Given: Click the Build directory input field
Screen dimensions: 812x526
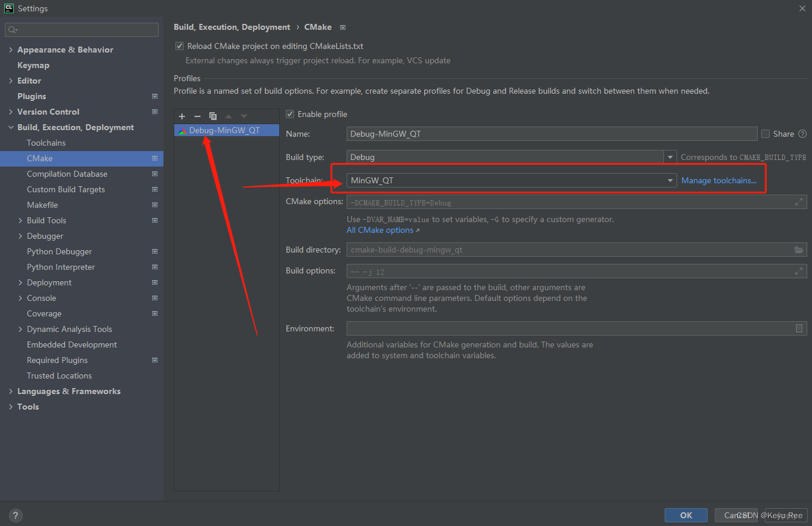Looking at the screenshot, I should pyautogui.click(x=577, y=250).
